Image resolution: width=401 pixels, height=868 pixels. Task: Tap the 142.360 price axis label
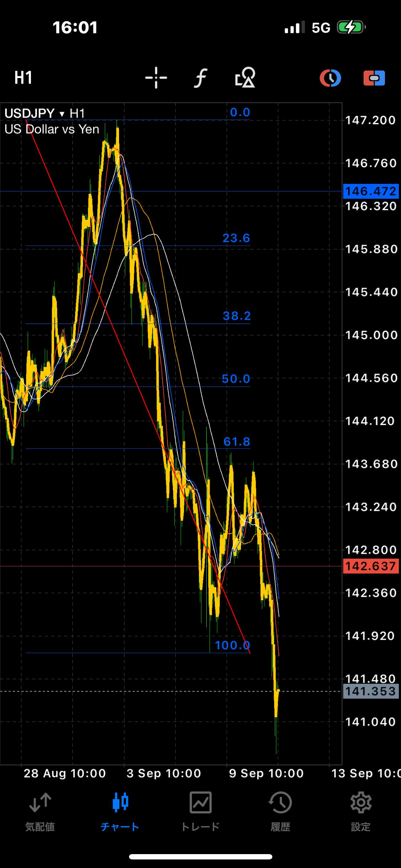pos(371,593)
